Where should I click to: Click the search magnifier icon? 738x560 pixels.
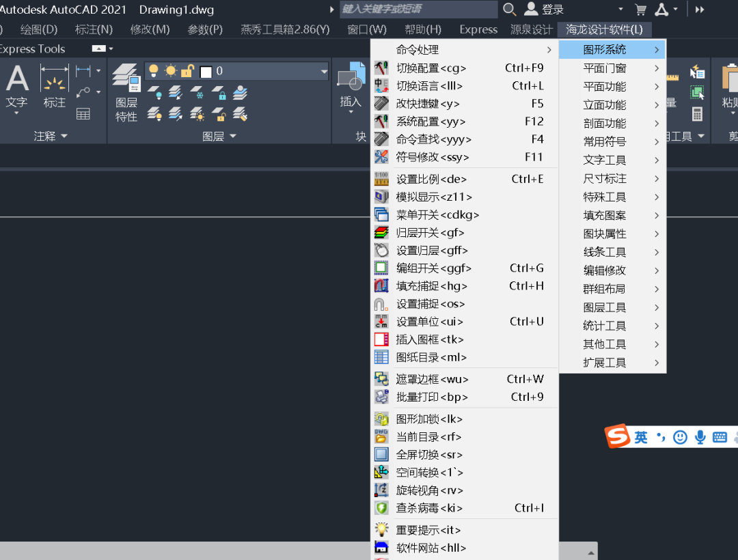[x=509, y=10]
